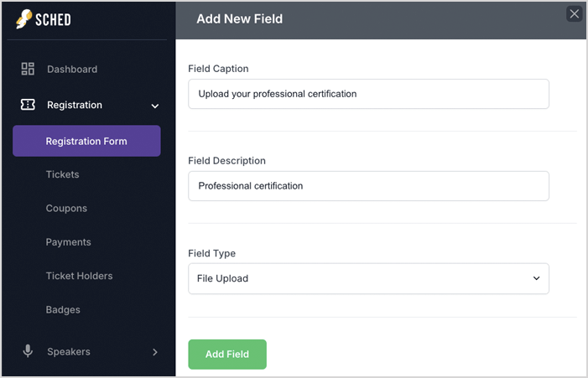Open the Ticket Holders page
The width and height of the screenshot is (588, 378).
(x=79, y=276)
